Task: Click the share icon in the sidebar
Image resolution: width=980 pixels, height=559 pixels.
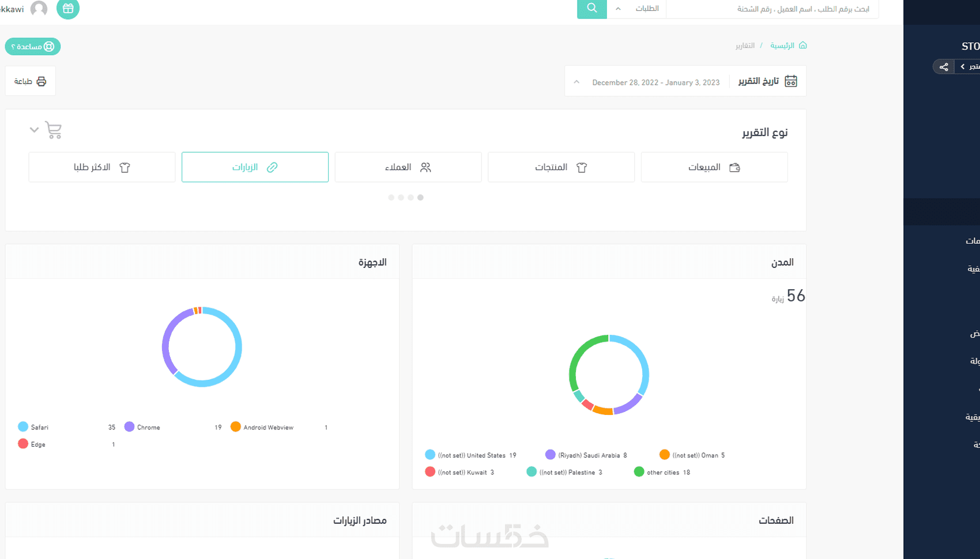Action: (x=944, y=67)
